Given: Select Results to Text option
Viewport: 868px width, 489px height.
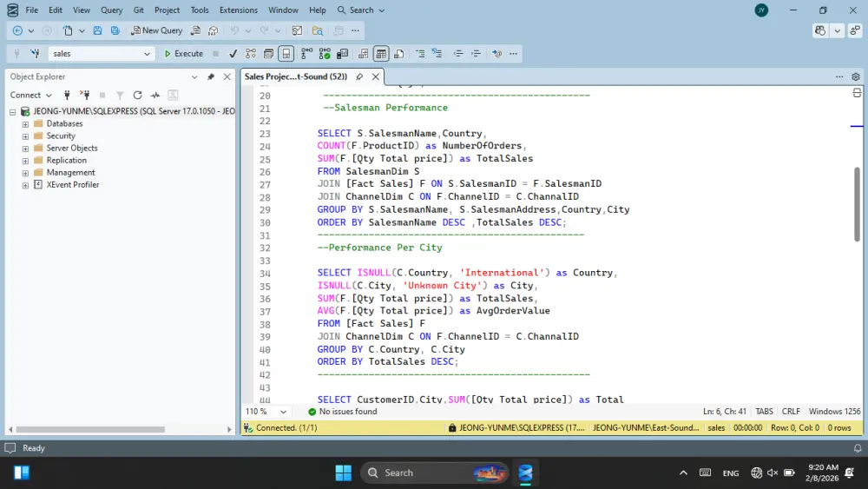Looking at the screenshot, I should pos(363,54).
